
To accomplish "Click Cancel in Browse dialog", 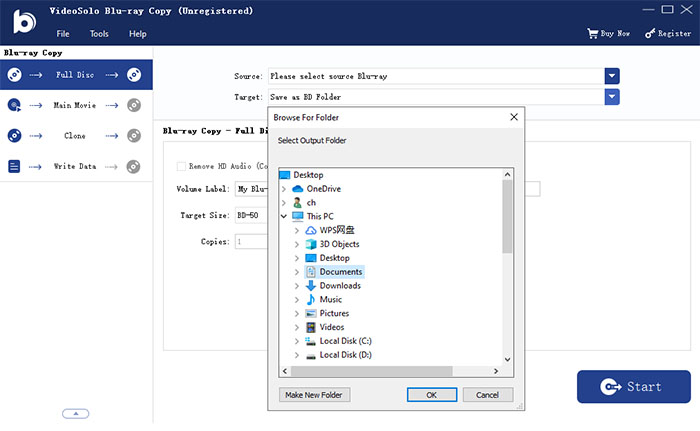I will [488, 395].
